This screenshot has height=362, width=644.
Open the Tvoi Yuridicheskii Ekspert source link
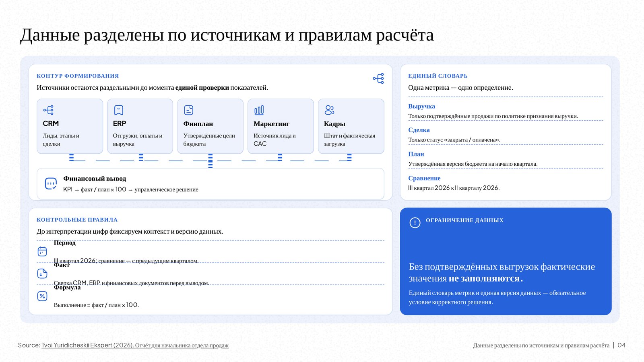point(135,345)
